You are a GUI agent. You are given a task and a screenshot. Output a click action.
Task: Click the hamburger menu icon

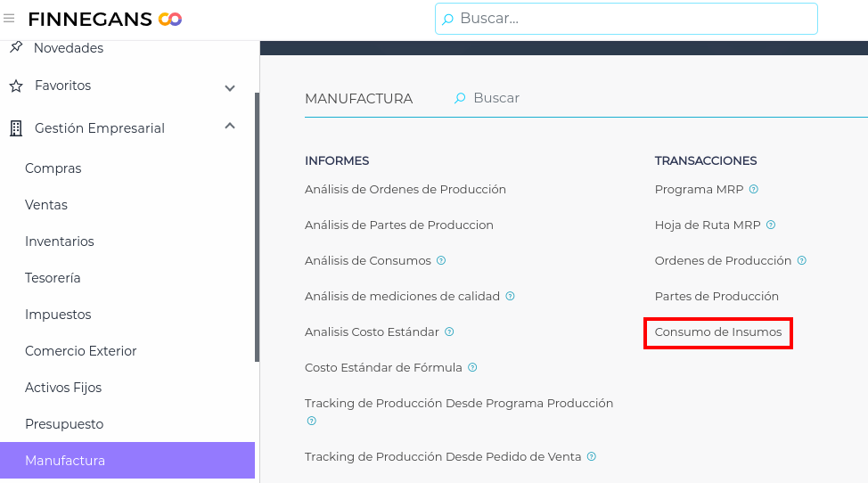pos(9,19)
